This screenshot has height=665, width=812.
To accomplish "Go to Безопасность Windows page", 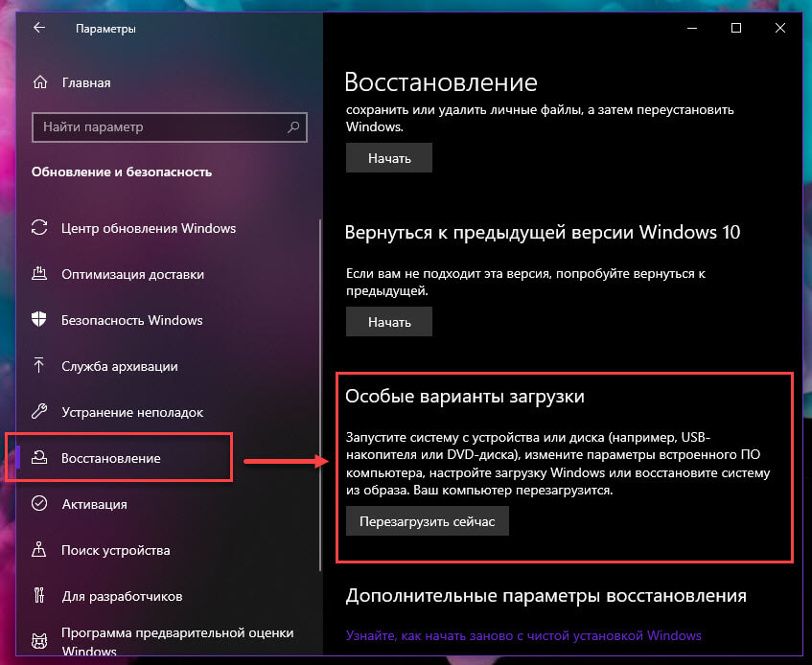I will 131,320.
